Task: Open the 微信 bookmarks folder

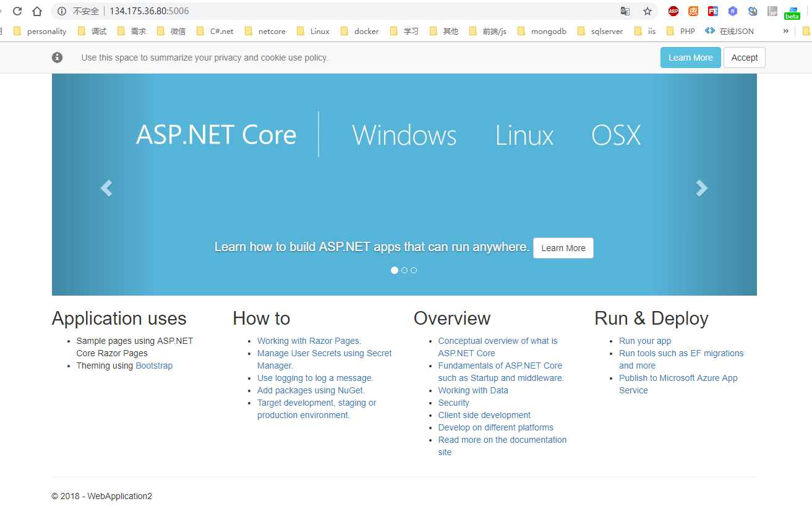Action: 171,31
